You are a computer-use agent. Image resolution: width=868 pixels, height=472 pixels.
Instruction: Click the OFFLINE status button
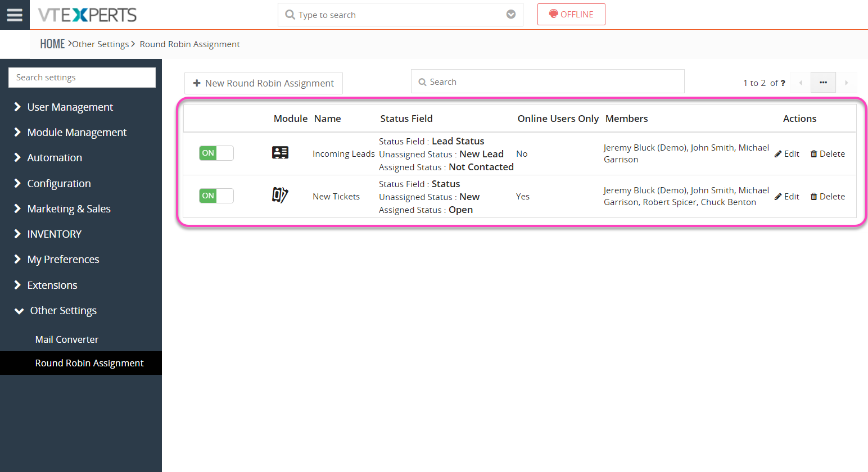[571, 15]
